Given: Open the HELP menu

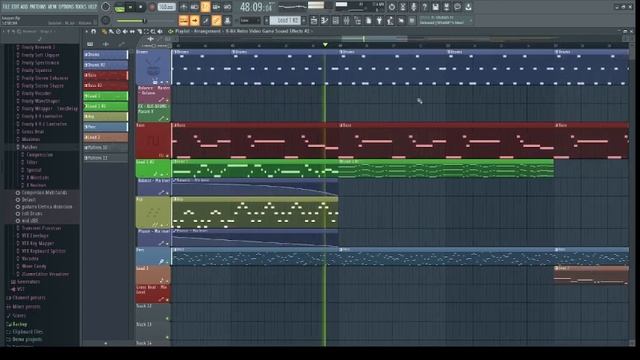Looking at the screenshot, I should (92, 7).
